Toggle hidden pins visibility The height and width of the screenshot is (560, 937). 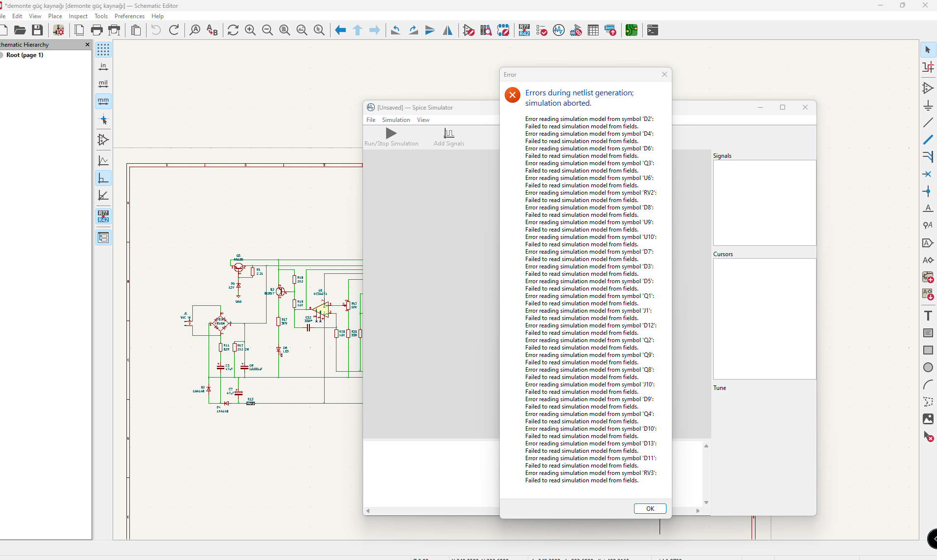click(103, 140)
